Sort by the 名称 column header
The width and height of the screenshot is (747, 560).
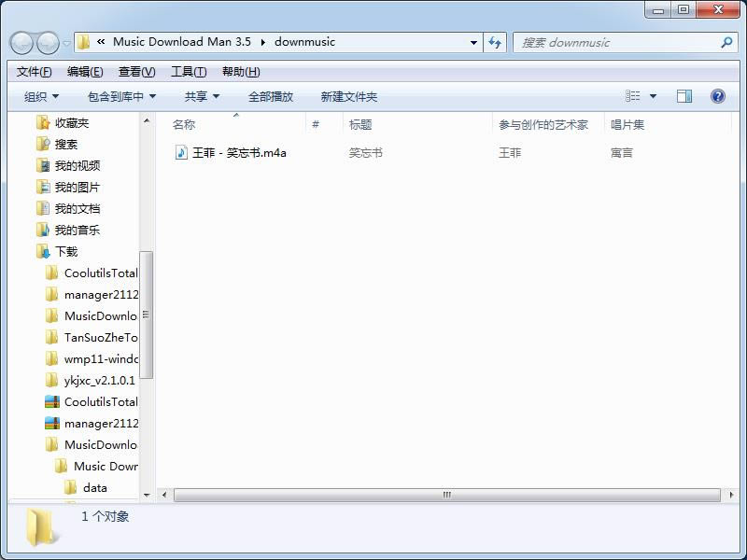(184, 125)
